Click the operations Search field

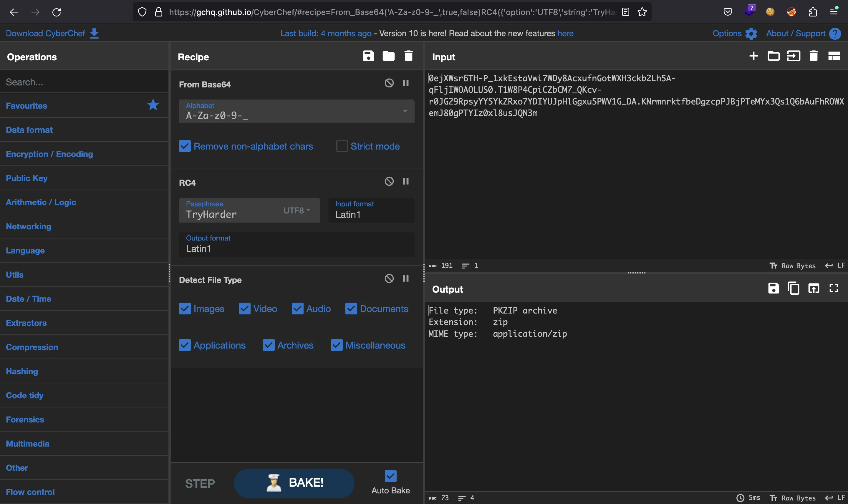coord(84,82)
